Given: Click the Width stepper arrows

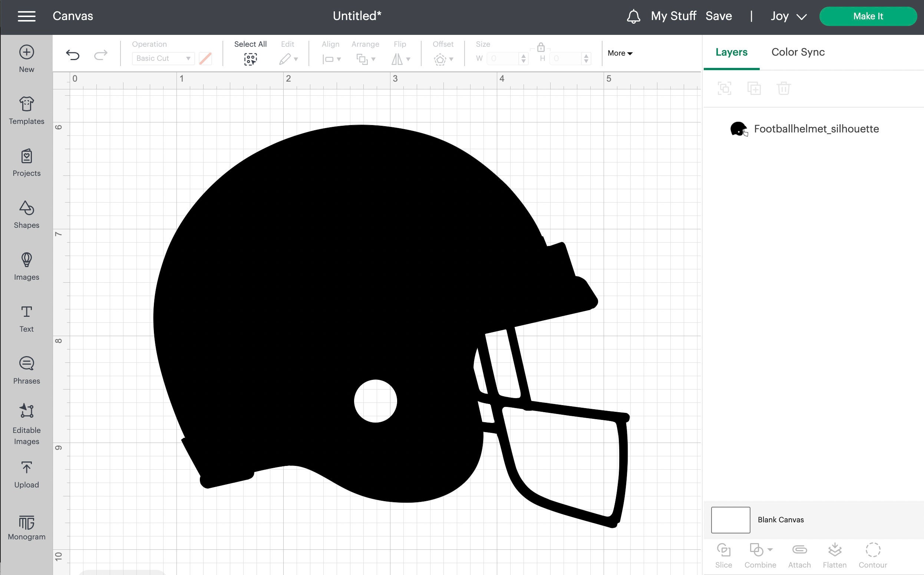Looking at the screenshot, I should coord(524,59).
